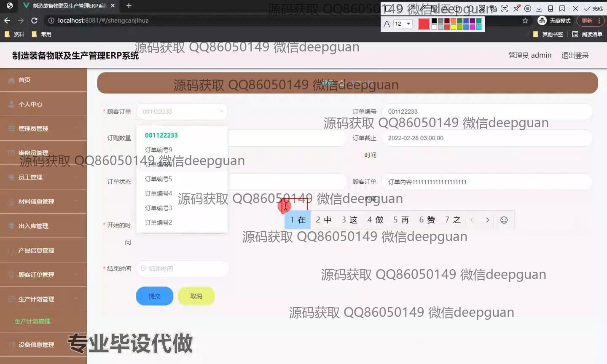Click the 订单编号 field showing 001122233
This screenshot has height=364, width=607.
tap(487, 112)
